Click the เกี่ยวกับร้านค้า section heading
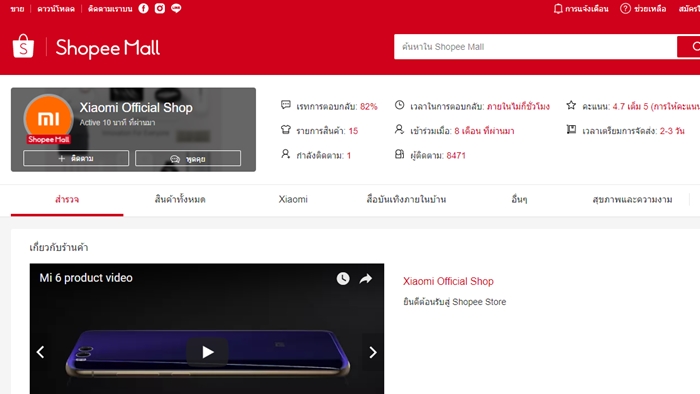The width and height of the screenshot is (700, 394). (58, 247)
